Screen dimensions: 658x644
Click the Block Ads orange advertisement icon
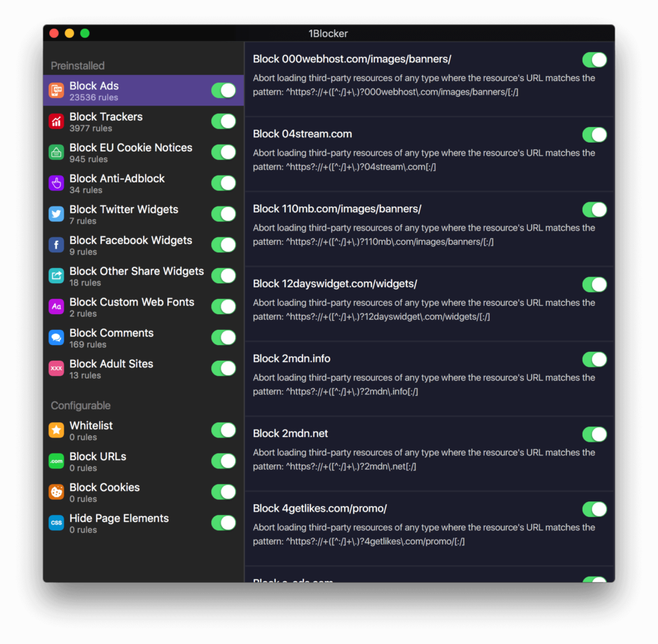(56, 90)
